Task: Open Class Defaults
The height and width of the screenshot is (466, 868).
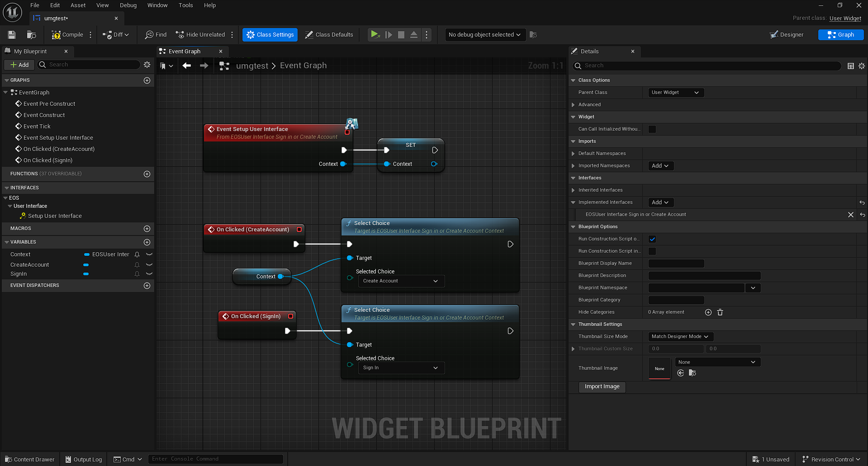Action: (329, 34)
